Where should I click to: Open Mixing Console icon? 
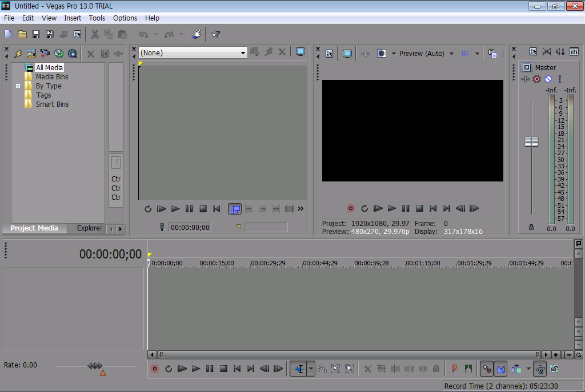(x=574, y=51)
